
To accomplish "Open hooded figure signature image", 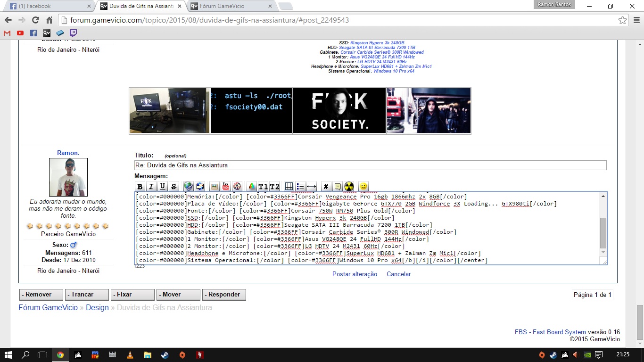I will click(x=429, y=111).
